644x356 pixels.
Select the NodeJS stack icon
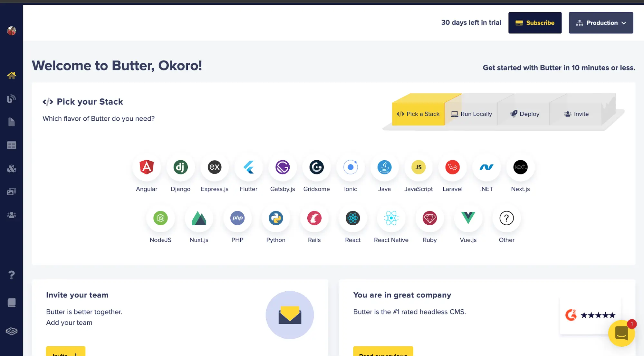click(x=160, y=218)
